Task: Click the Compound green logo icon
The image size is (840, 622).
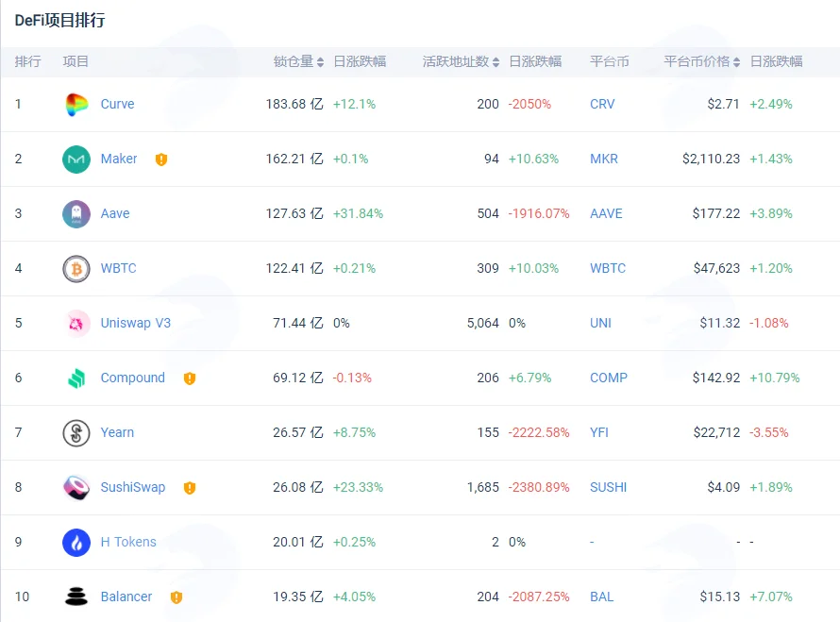Action: point(76,378)
